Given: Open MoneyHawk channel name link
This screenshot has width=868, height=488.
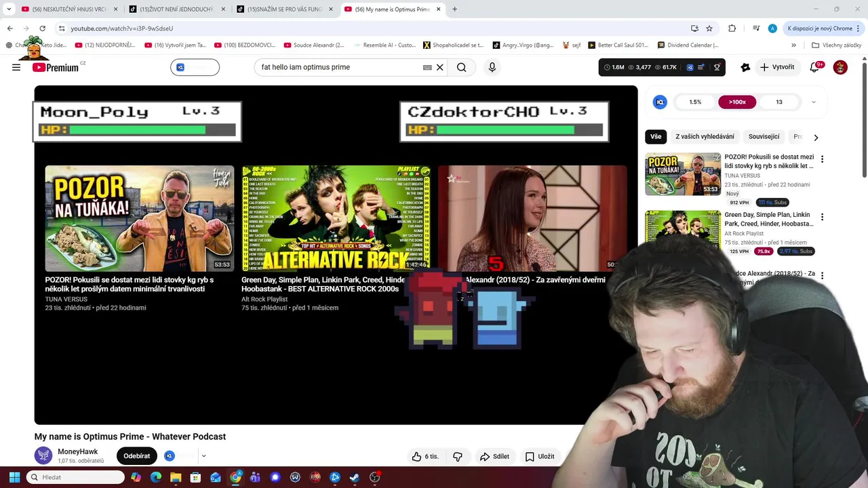Looking at the screenshot, I should (x=78, y=451).
